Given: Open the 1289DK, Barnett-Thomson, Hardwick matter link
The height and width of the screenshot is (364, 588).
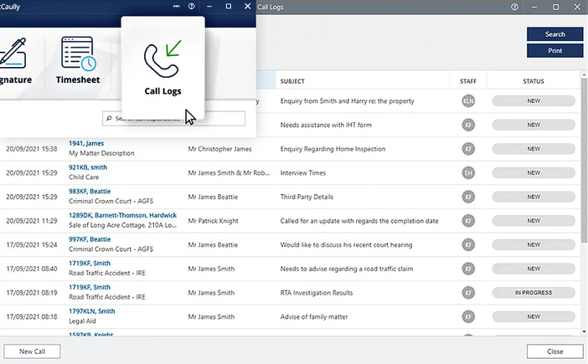Looking at the screenshot, I should 122,215.
